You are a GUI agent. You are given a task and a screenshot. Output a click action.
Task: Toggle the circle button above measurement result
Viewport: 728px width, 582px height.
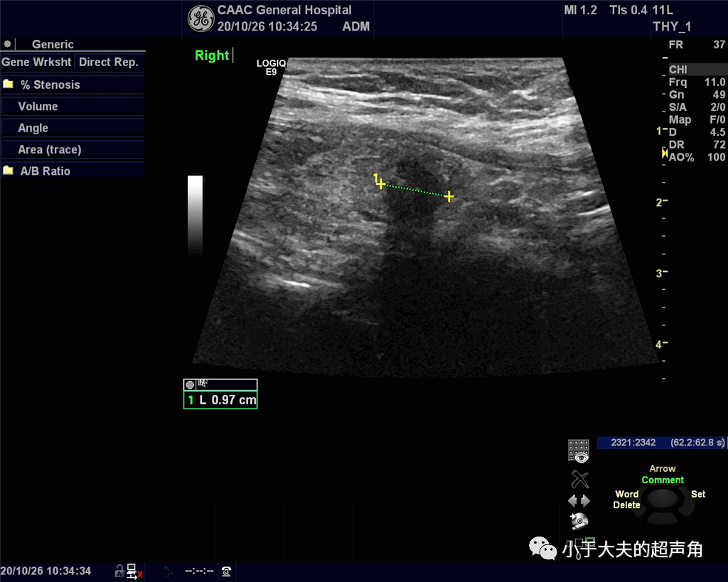(190, 384)
